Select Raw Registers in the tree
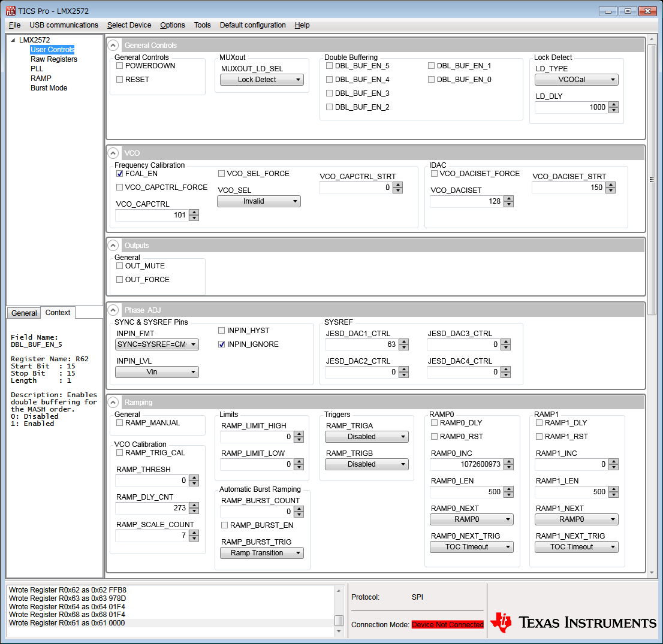 pyautogui.click(x=54, y=59)
